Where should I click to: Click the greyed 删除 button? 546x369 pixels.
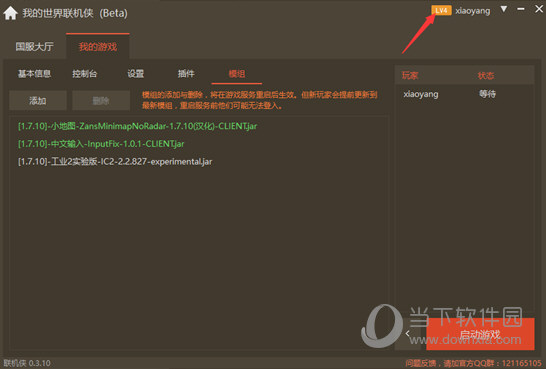tap(101, 101)
